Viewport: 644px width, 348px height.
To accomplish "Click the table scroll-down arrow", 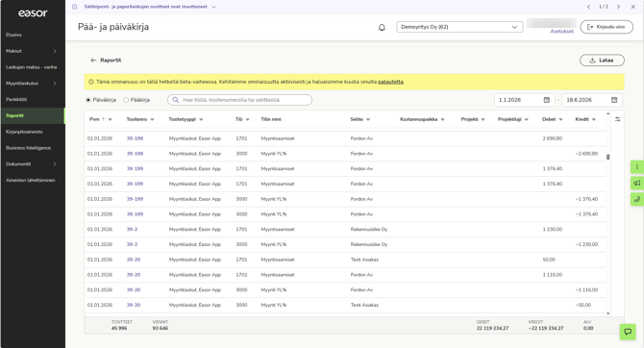I will pyautogui.click(x=607, y=313).
